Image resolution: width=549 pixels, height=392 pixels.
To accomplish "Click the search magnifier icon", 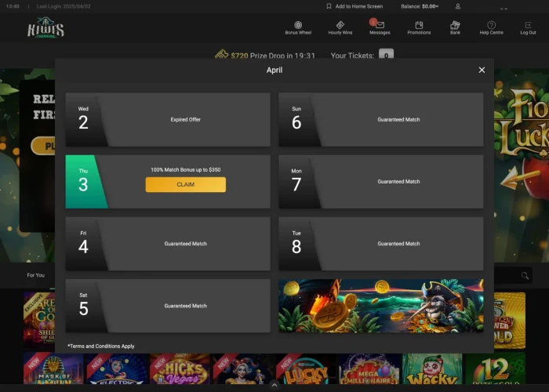I will click(x=525, y=275).
